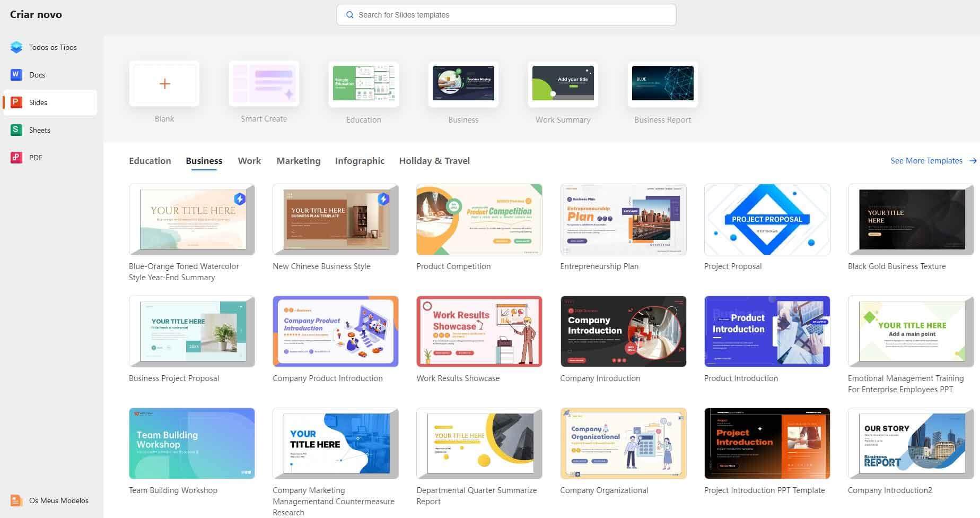Viewport: 980px width, 518px height.
Task: Choose the Team Building Workshop thumbnail
Action: click(191, 443)
